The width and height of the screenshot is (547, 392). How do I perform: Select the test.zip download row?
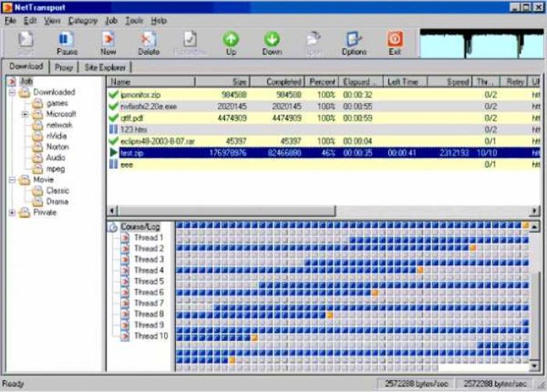[x=324, y=153]
